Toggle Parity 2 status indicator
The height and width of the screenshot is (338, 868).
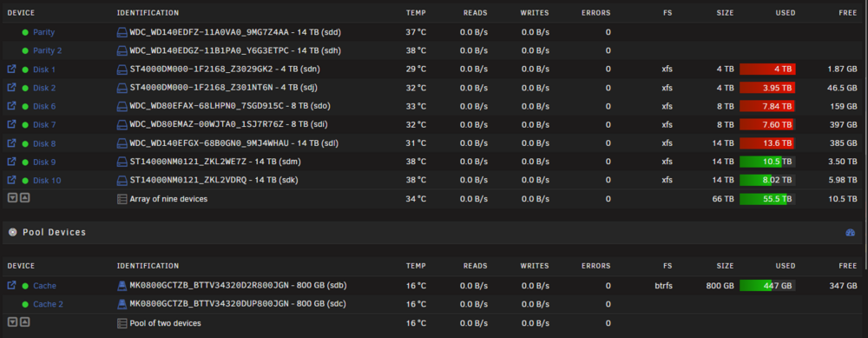(x=25, y=51)
